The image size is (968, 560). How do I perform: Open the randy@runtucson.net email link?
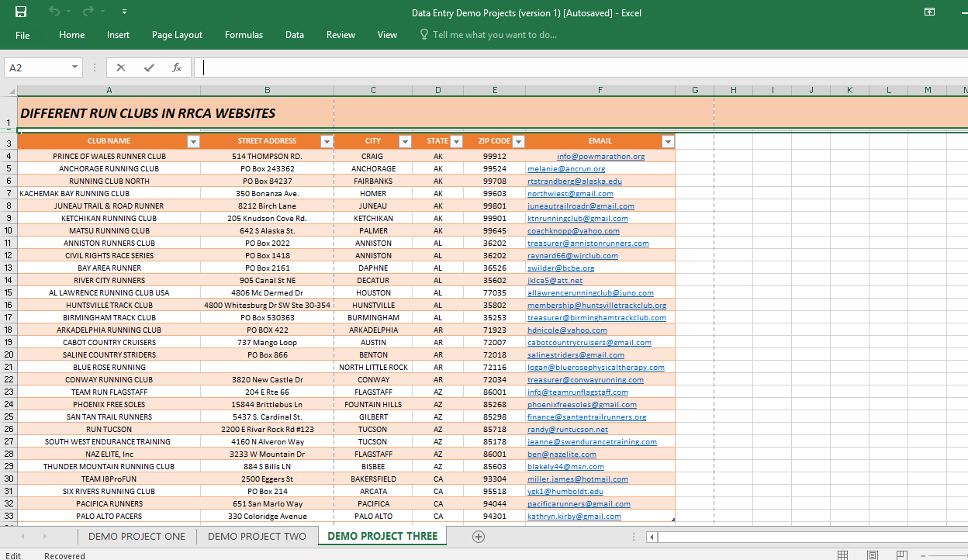click(x=568, y=430)
